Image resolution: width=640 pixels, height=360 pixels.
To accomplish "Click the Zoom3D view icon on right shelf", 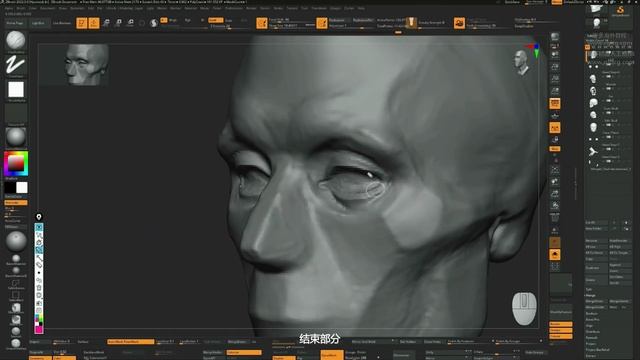I will tap(555, 194).
